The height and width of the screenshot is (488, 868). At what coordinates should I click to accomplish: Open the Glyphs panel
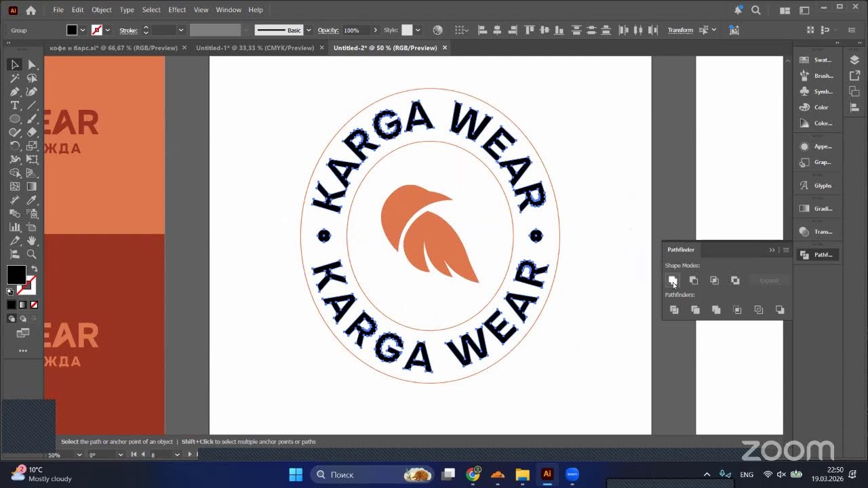point(816,186)
